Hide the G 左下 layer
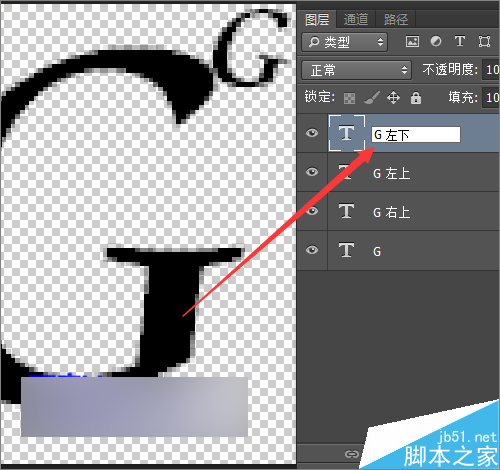The image size is (500, 470). (312, 133)
